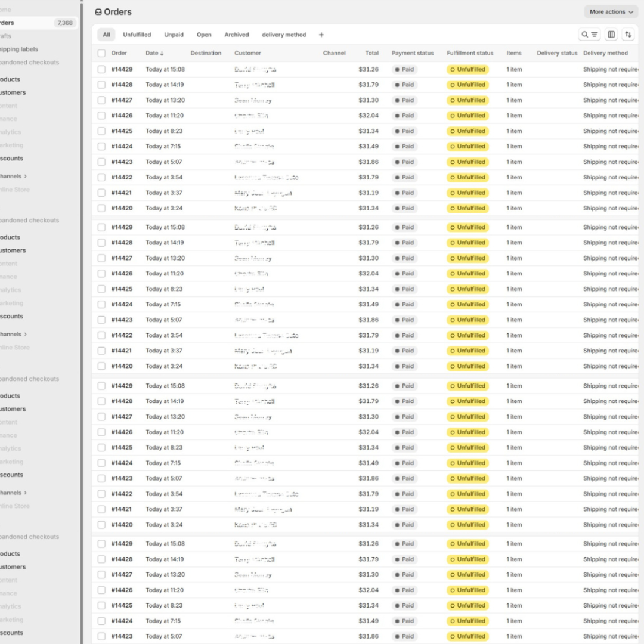
Task: Open topmost order #14428 link
Action: point(122,85)
